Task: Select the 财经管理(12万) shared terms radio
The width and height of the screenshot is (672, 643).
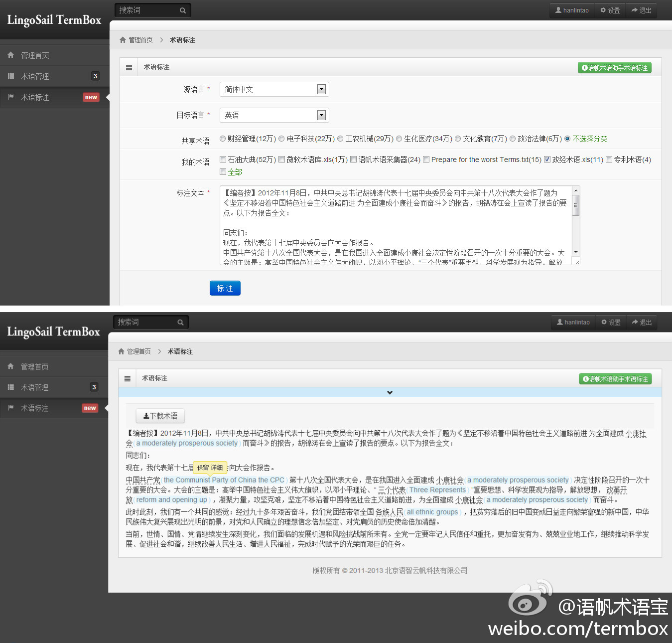Action: (x=223, y=139)
